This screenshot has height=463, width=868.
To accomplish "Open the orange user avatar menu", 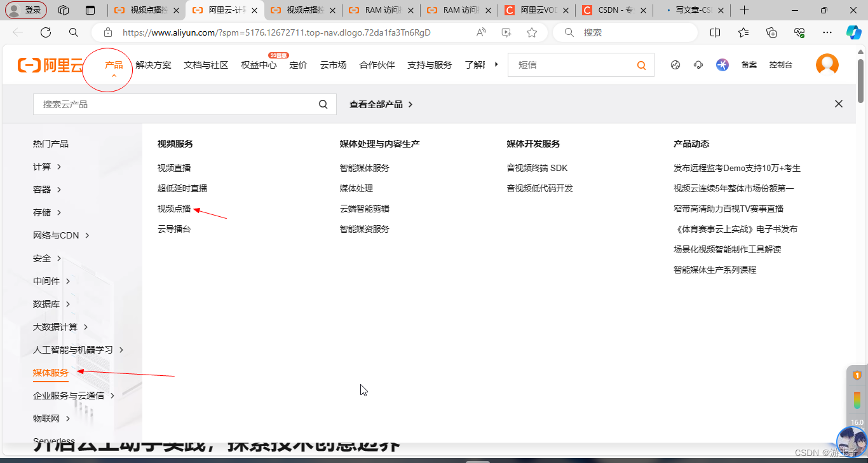I will click(x=827, y=65).
